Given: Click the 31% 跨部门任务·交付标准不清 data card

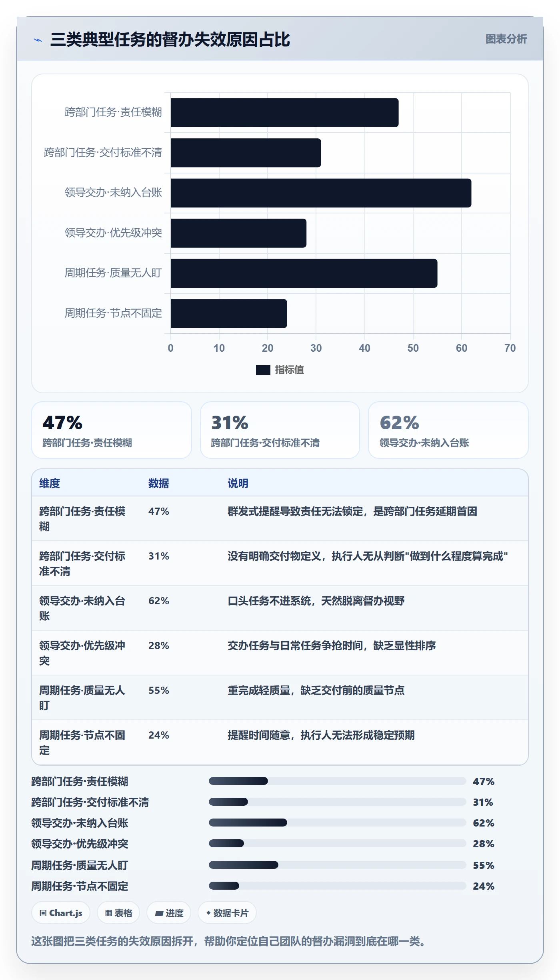Looking at the screenshot, I should click(x=280, y=430).
